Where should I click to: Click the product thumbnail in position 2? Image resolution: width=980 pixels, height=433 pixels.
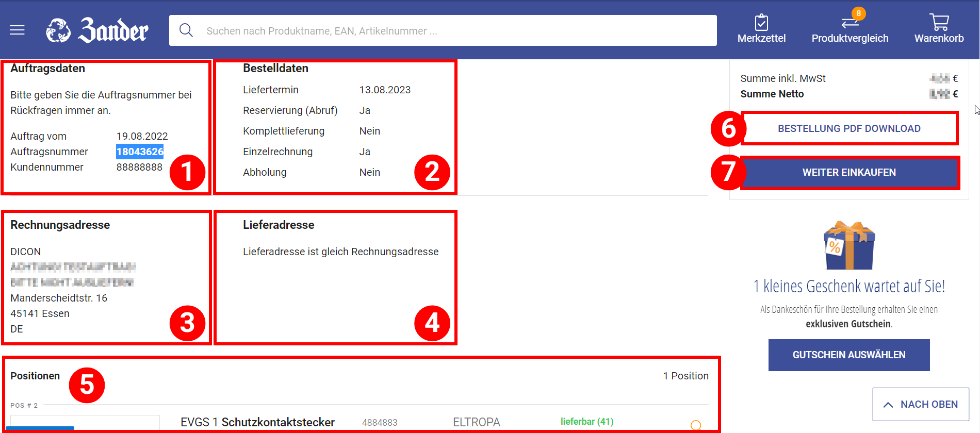tap(85, 424)
